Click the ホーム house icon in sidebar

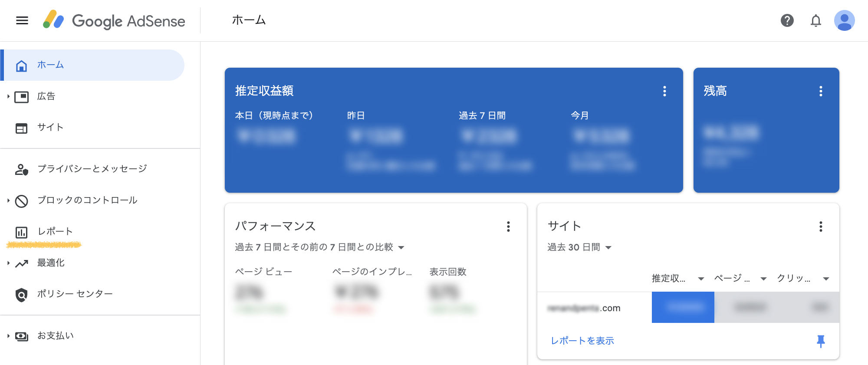pyautogui.click(x=21, y=66)
